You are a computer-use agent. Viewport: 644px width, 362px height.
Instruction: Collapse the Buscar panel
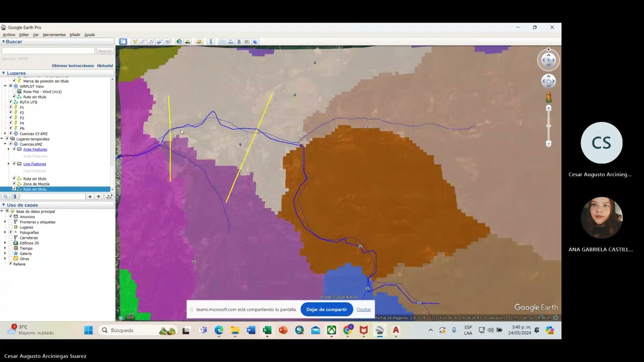pyautogui.click(x=4, y=42)
